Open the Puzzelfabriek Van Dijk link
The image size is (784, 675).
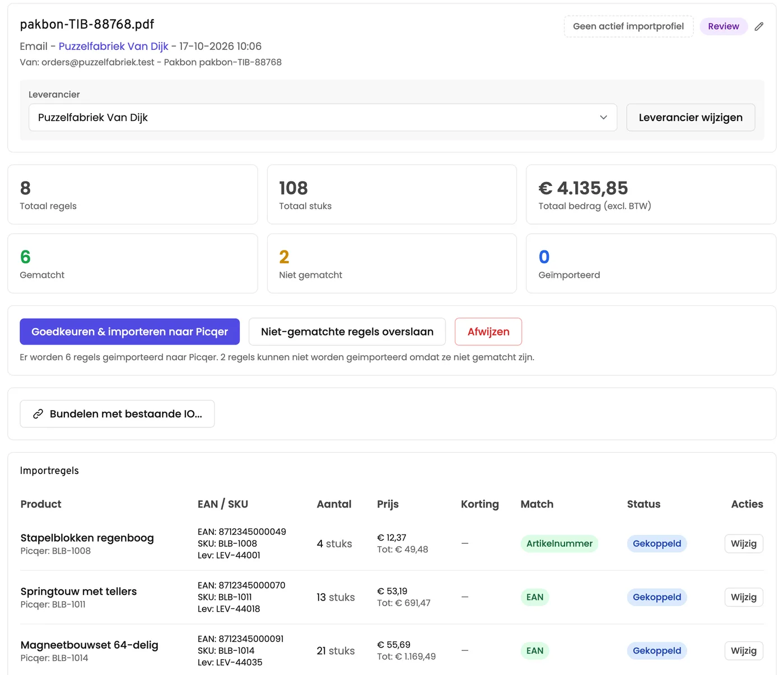coord(113,46)
